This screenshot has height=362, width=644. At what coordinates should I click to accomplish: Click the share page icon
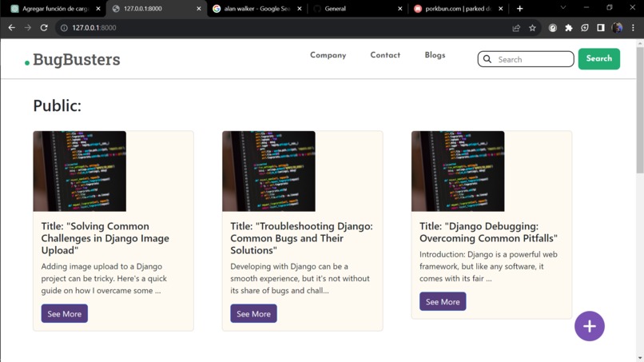[516, 27]
